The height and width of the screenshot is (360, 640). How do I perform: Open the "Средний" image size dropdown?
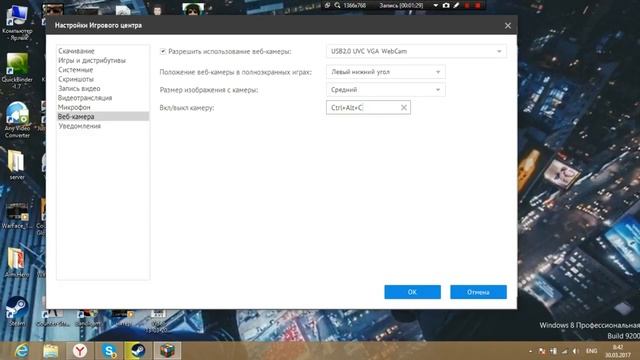386,90
